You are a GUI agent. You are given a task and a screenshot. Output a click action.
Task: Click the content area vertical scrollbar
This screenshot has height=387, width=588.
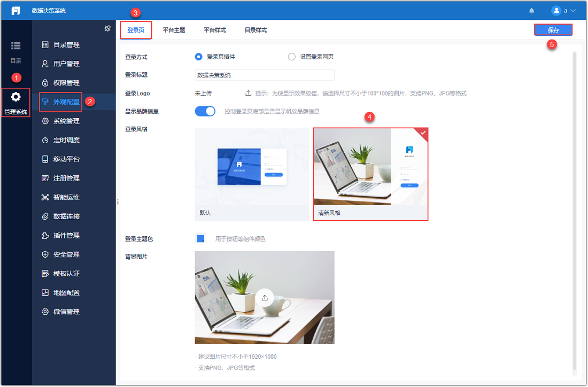coord(574,212)
